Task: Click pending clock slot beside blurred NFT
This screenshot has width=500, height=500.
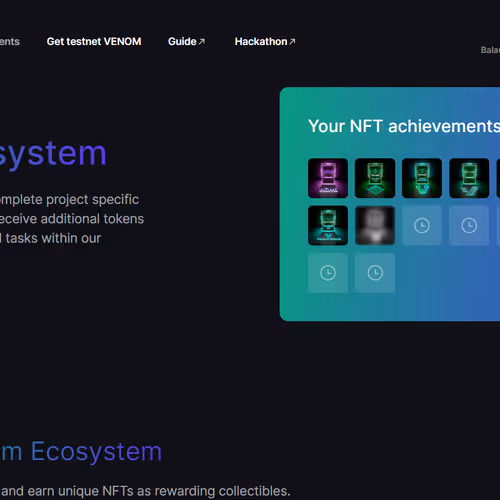Action: point(422,226)
